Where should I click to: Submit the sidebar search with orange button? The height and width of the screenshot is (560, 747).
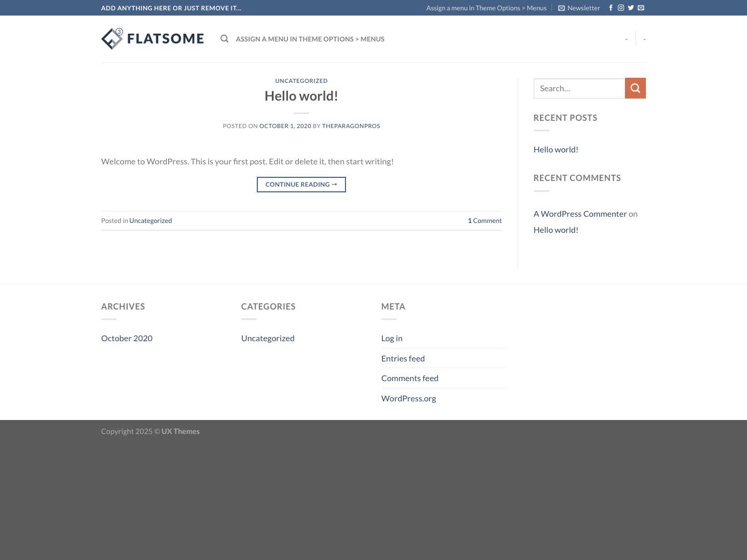coord(635,88)
